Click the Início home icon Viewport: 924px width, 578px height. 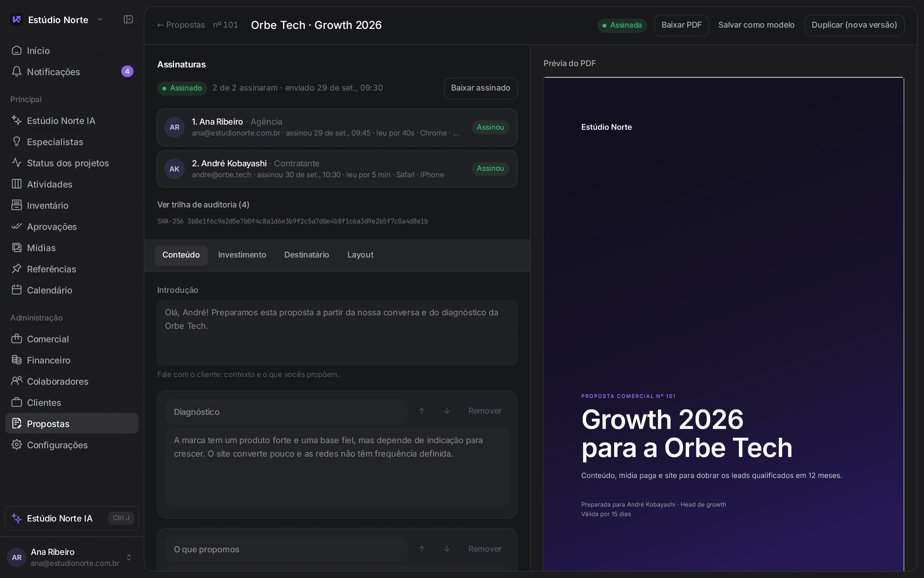[x=16, y=50]
